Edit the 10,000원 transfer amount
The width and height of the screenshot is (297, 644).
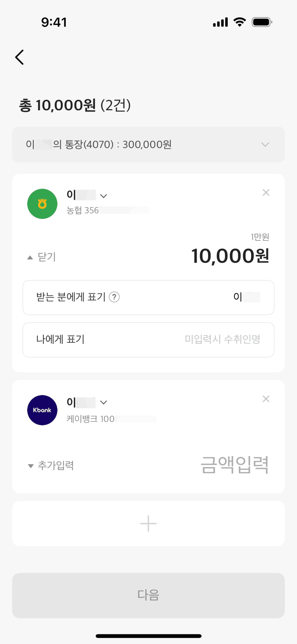[230, 256]
